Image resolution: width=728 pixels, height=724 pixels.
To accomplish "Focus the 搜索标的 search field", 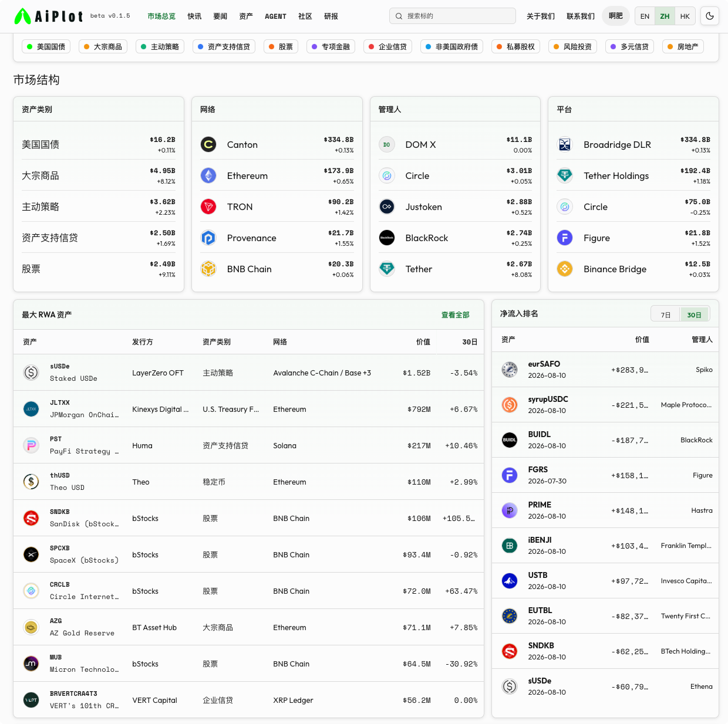I will pos(453,16).
